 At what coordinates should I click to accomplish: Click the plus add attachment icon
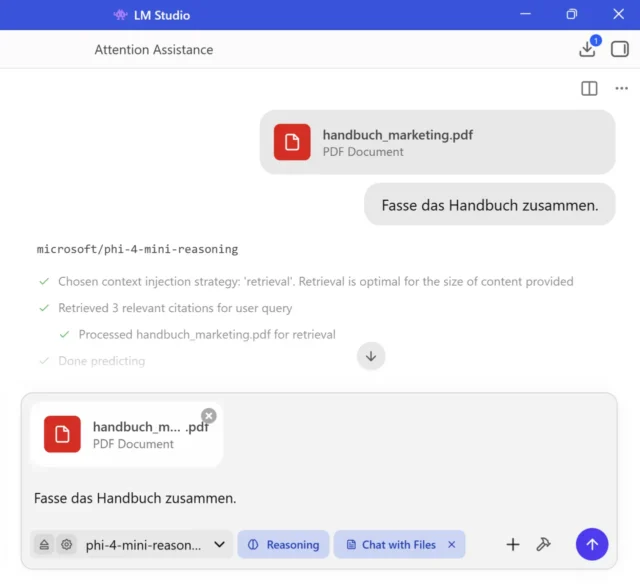pos(513,544)
